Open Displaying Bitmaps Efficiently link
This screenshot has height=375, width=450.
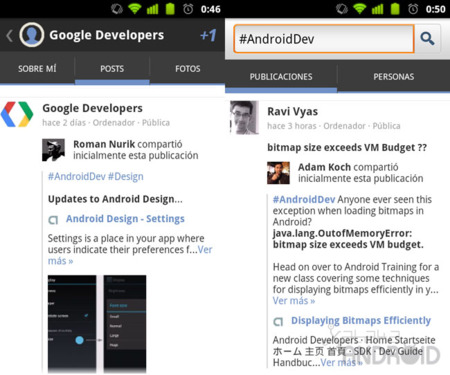[x=361, y=320]
